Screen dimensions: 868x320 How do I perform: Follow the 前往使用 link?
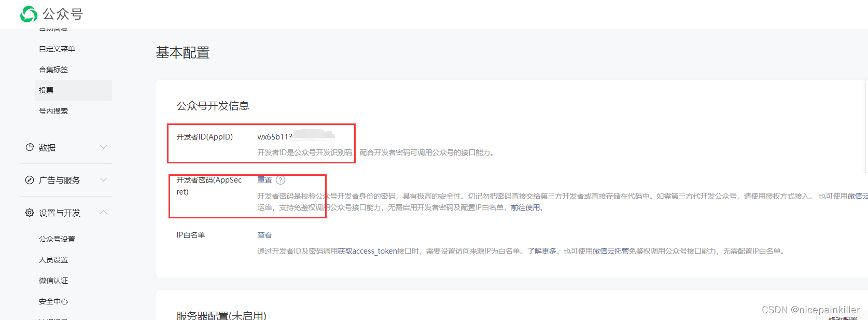click(x=525, y=207)
